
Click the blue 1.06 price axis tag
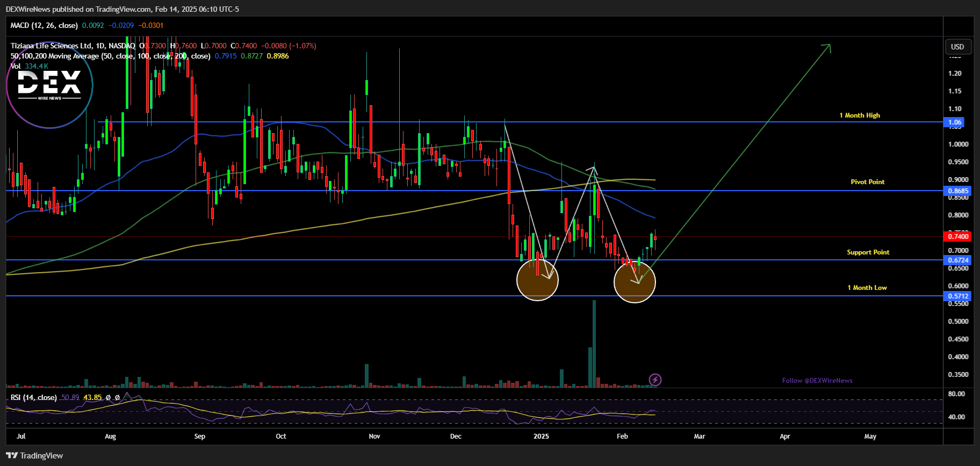coord(954,122)
